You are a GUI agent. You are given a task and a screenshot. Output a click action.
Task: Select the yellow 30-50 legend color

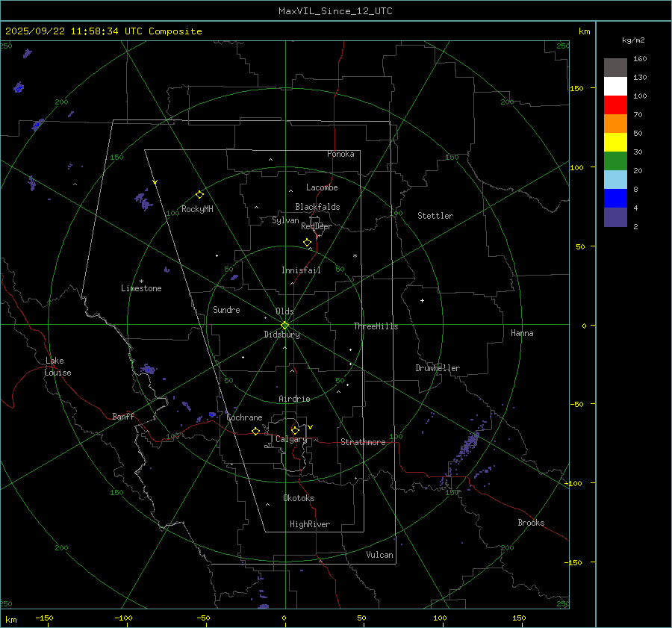615,143
